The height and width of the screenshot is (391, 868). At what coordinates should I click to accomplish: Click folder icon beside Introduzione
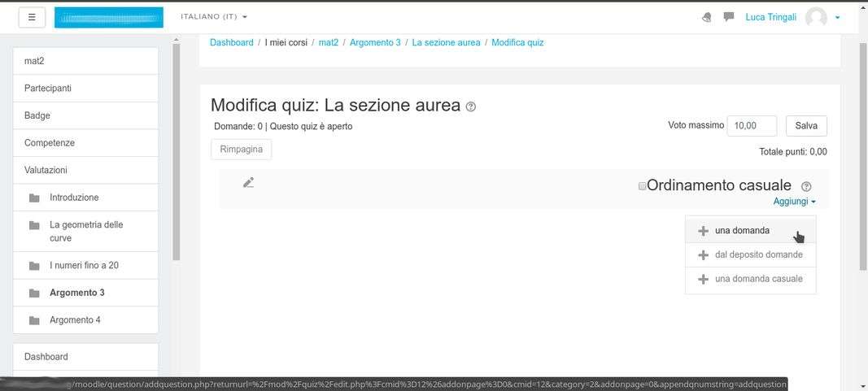(x=34, y=198)
